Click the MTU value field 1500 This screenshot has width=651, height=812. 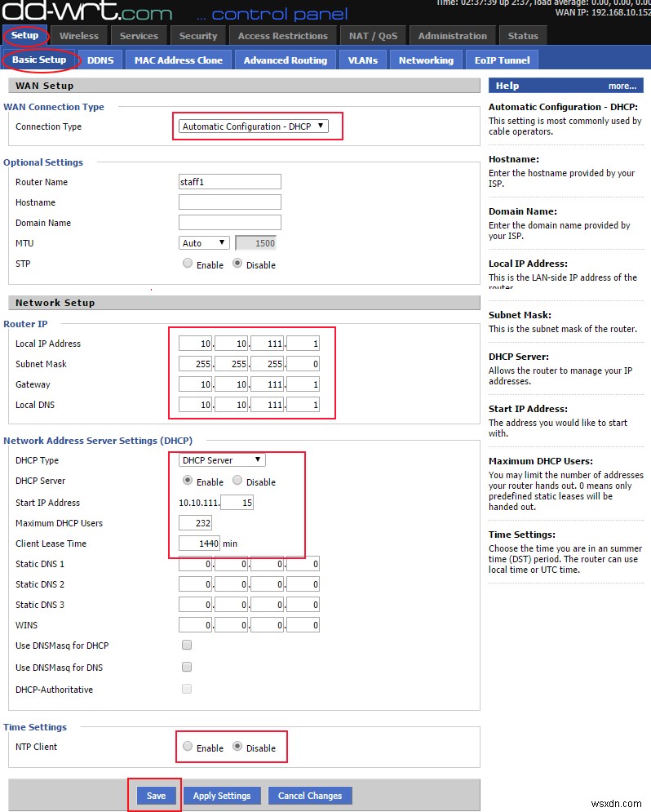click(256, 243)
